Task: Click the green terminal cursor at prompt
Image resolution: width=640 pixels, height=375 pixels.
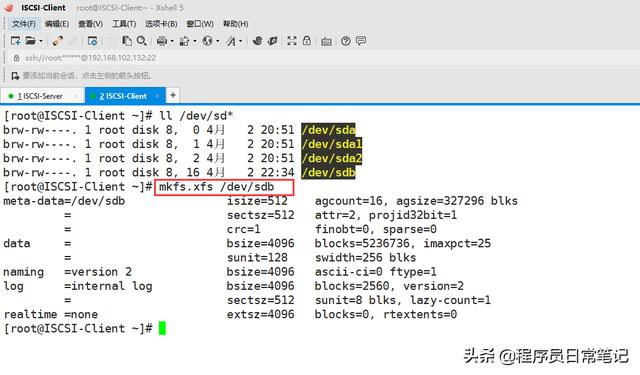Action: pos(162,328)
